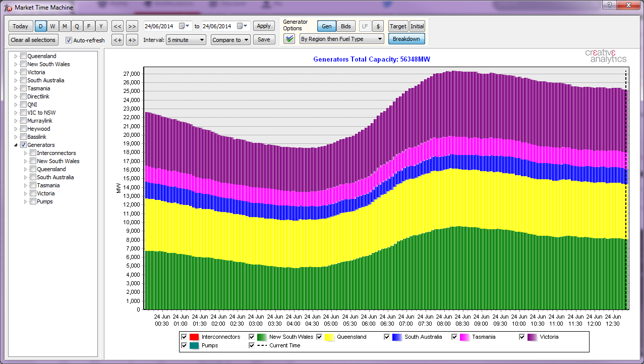Viewport: 644px width, 364px height.
Task: Uncheck the Generators tree checkbox
Action: 24,145
